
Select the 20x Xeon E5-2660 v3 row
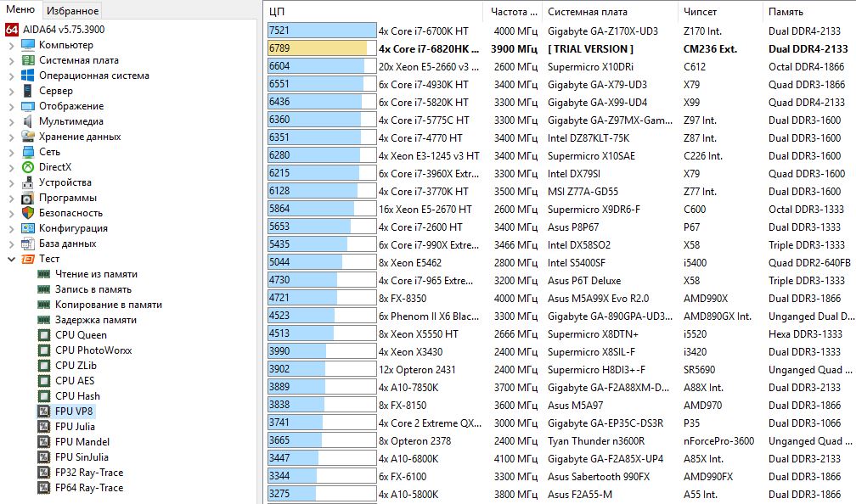(560, 66)
